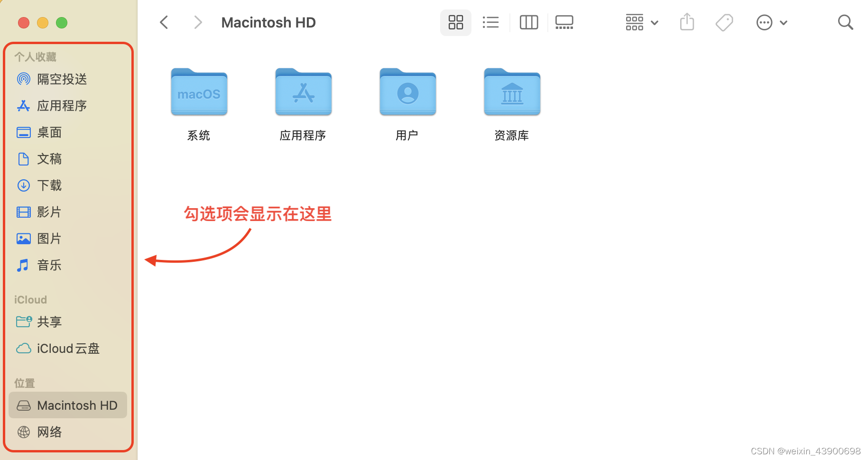Open 图片 in the sidebar
868x460 pixels.
[68, 239]
